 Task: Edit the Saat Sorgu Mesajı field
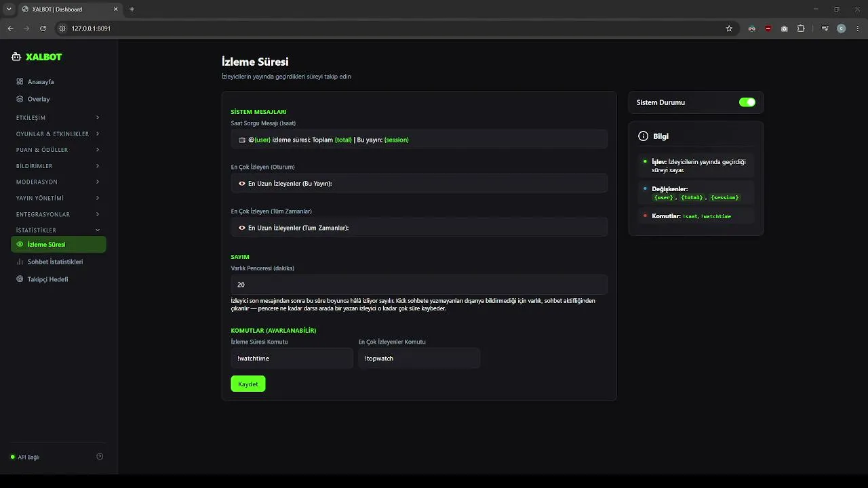[x=419, y=140]
